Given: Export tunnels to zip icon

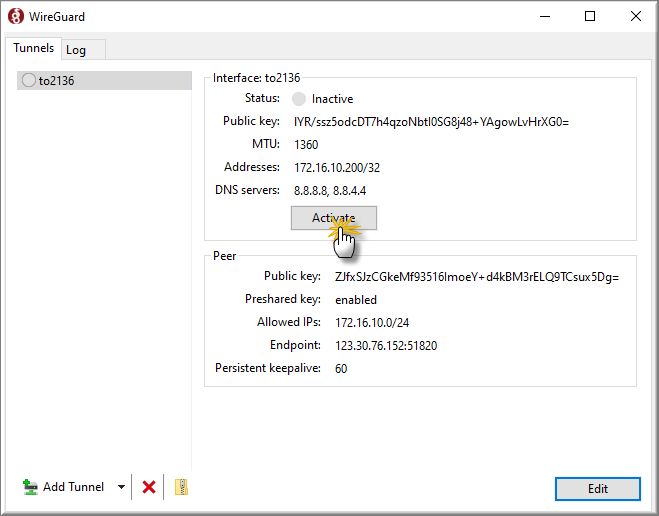Looking at the screenshot, I should [x=181, y=487].
